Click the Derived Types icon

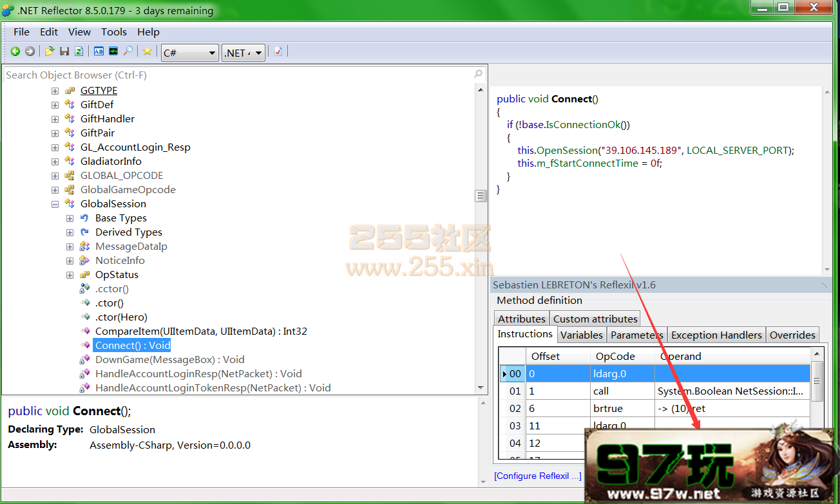[x=84, y=232]
